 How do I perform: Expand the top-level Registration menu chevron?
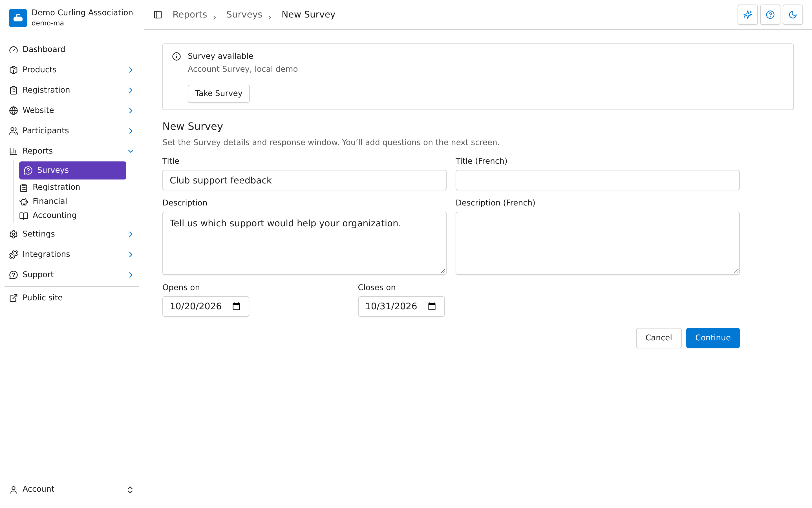pos(131,90)
